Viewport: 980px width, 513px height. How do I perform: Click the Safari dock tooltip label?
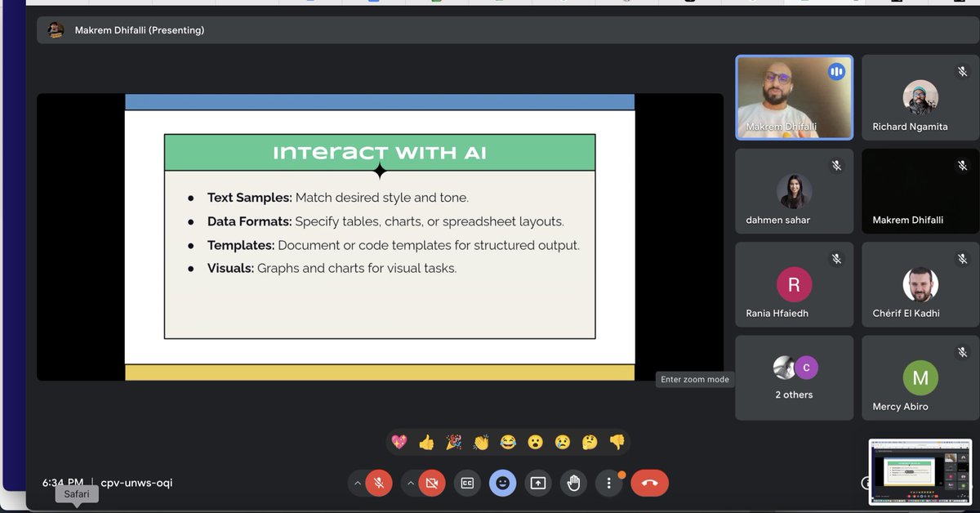[x=77, y=494]
